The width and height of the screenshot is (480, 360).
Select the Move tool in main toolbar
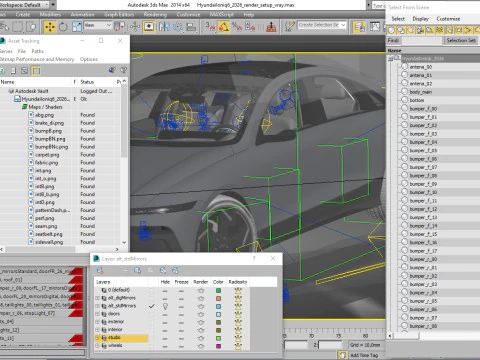tap(50, 26)
